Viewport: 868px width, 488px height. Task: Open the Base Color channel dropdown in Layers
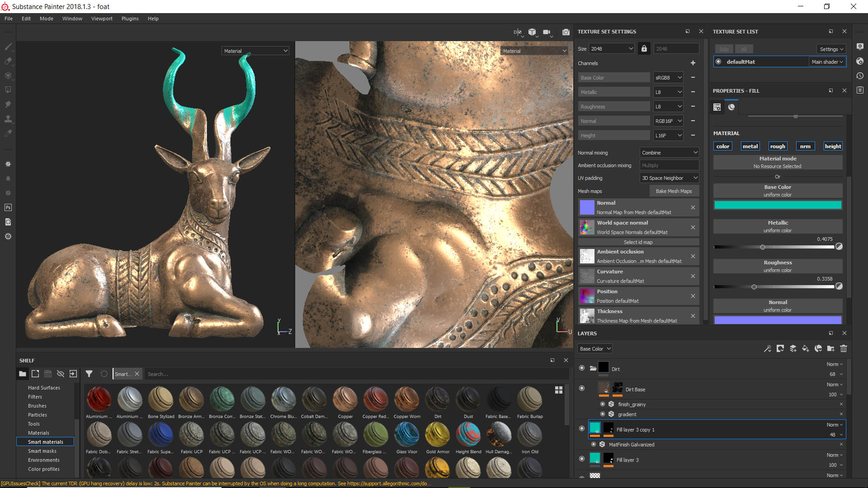pyautogui.click(x=595, y=348)
